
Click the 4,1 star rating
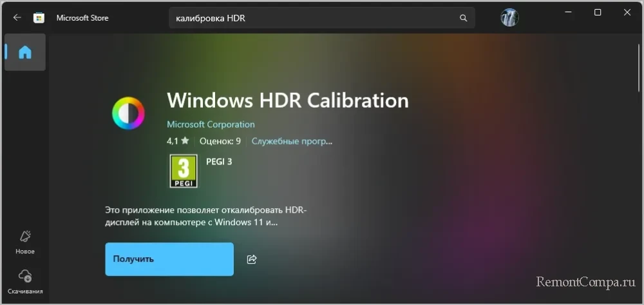(178, 141)
